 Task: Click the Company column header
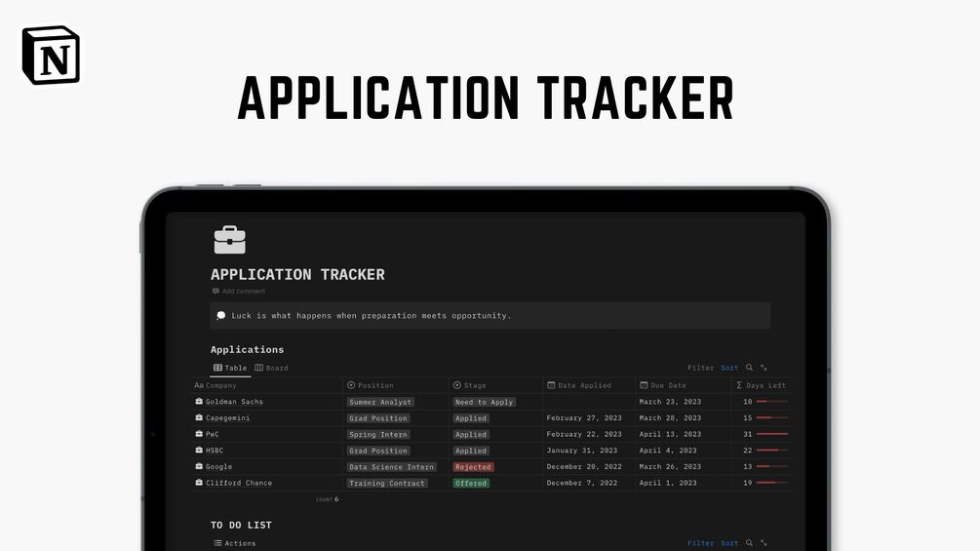click(x=216, y=385)
